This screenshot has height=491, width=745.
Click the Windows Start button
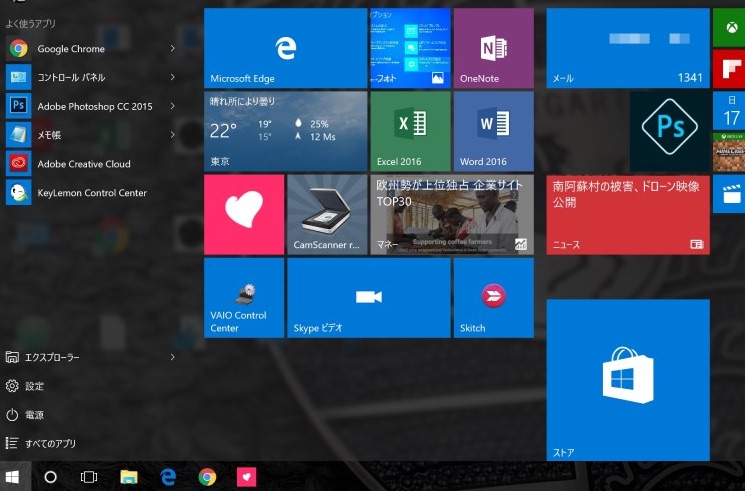pos(12,477)
